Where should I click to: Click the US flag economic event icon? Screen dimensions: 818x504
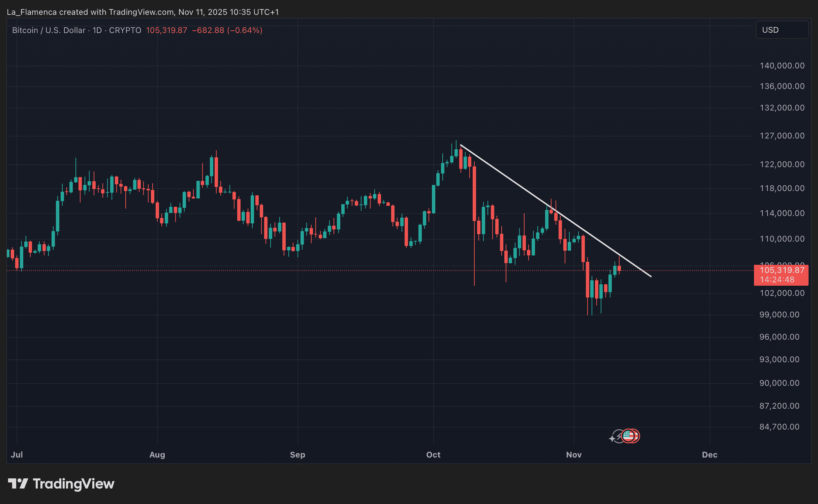[x=628, y=436]
